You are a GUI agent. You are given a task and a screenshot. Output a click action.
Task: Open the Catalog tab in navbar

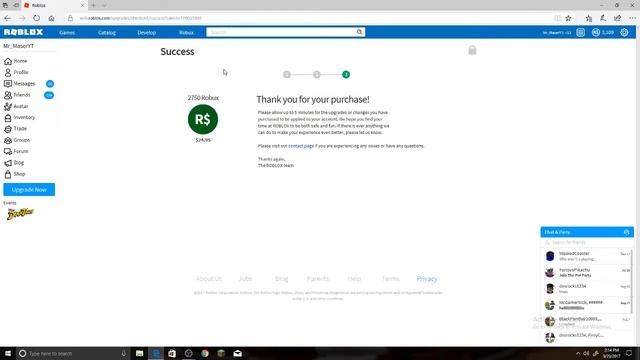(107, 32)
